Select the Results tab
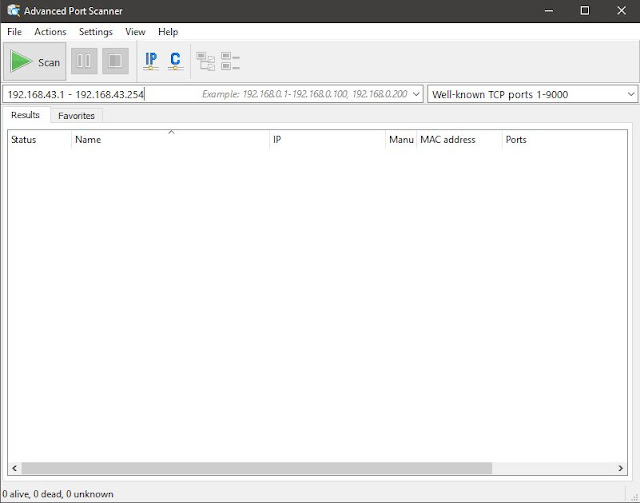Image resolution: width=640 pixels, height=503 pixels. (25, 115)
